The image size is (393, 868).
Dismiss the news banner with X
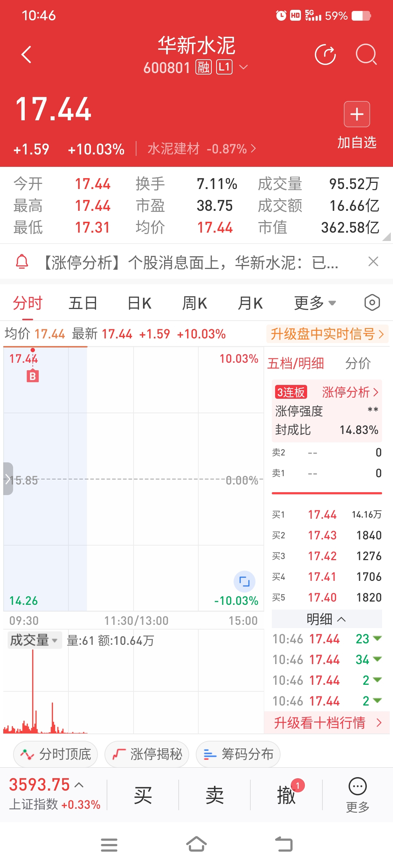click(373, 261)
